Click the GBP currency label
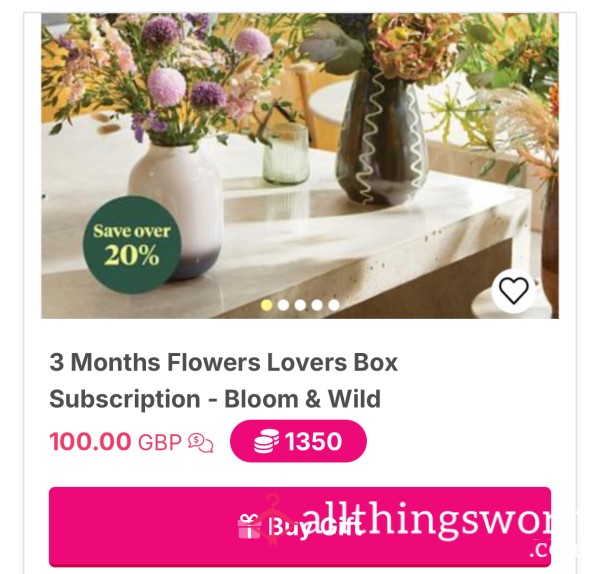Image resolution: width=600 pixels, height=574 pixels. tap(160, 442)
